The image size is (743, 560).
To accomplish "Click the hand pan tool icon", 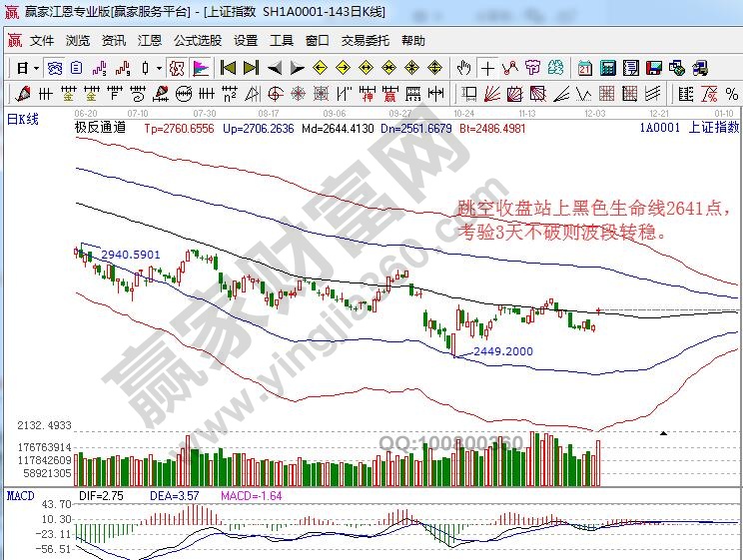I will coord(463,68).
